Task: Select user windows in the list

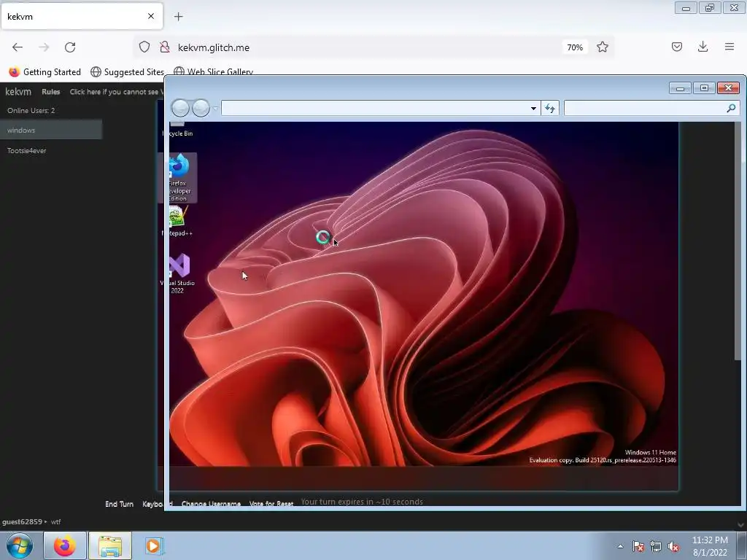Action: tap(51, 130)
